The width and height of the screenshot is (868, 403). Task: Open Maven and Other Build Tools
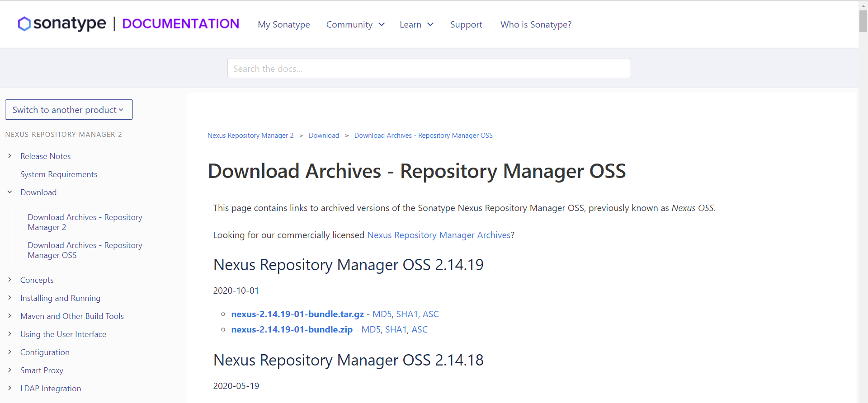(x=72, y=316)
